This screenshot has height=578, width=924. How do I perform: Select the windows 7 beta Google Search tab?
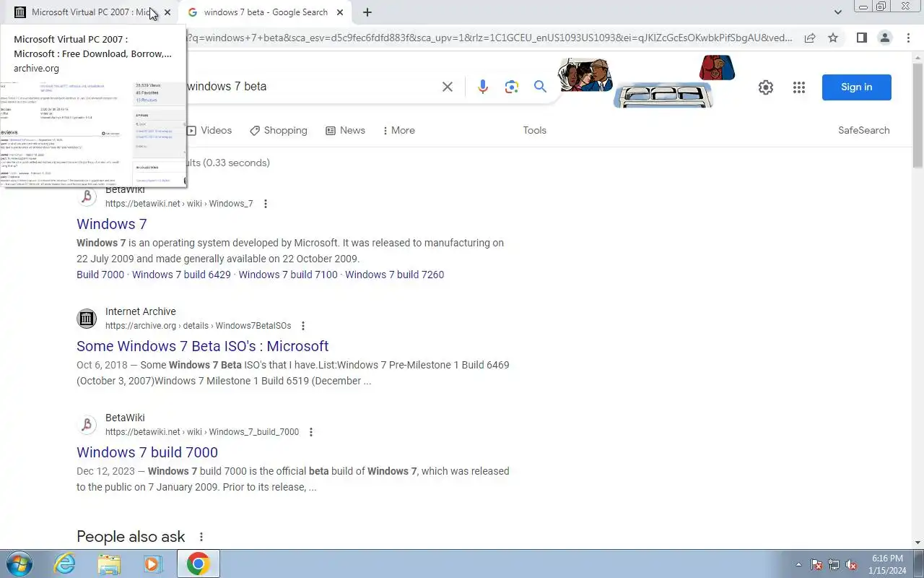(x=265, y=12)
